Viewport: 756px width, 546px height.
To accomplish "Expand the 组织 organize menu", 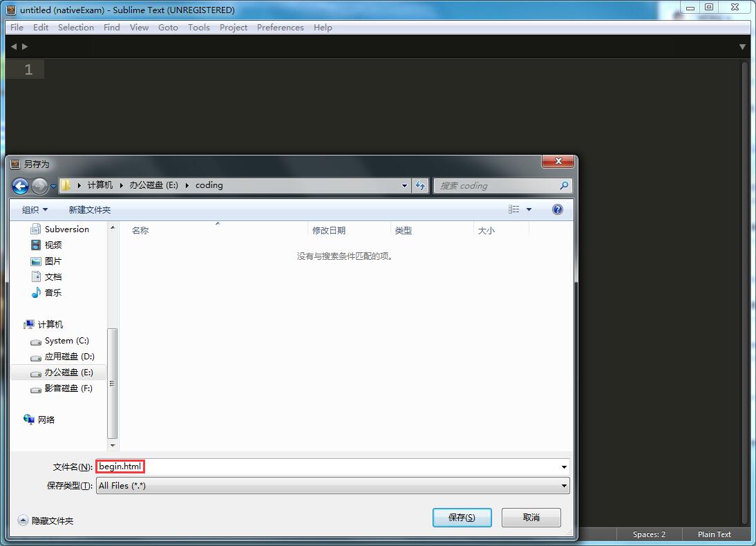I will [35, 209].
